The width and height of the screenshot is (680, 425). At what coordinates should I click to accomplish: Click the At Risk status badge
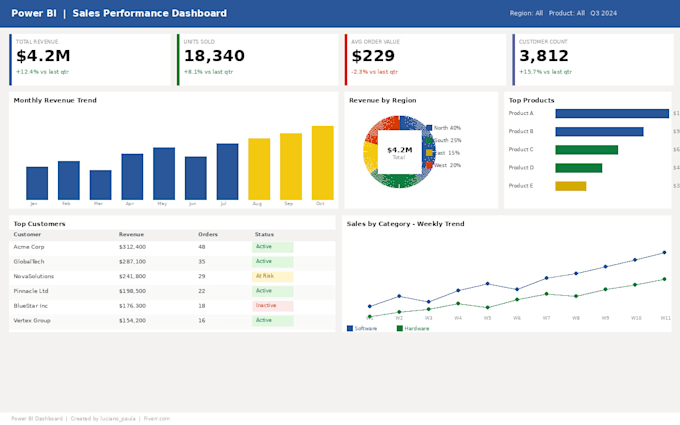tap(273, 276)
